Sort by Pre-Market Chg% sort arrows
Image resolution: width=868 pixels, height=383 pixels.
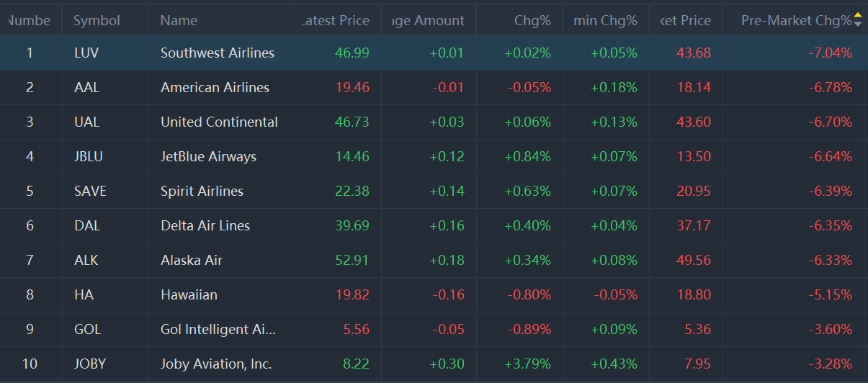point(857,20)
